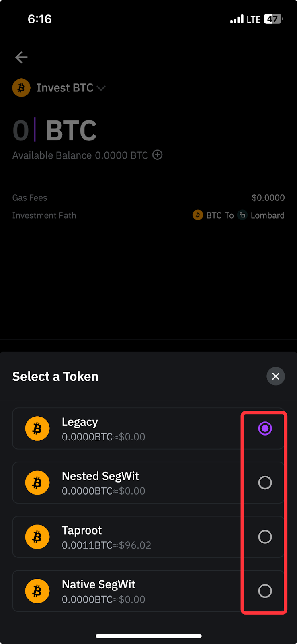
Task: Click the Bitcoin icon on the Legacy row
Action: [x=37, y=429]
